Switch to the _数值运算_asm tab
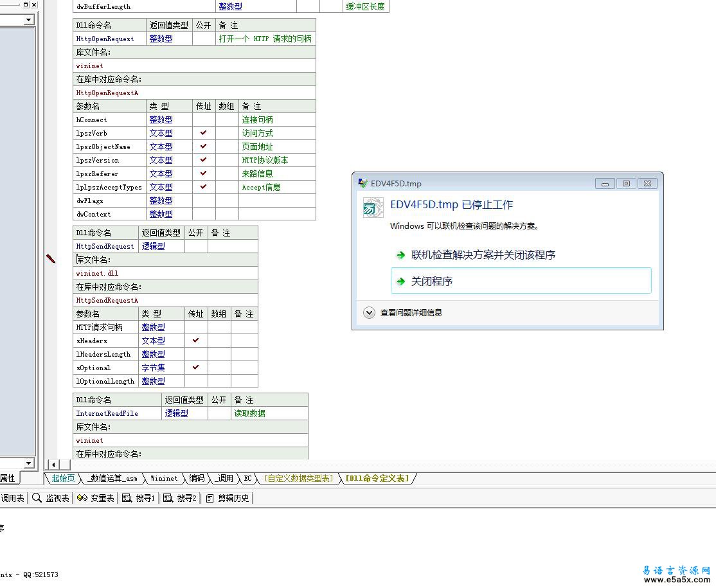This screenshot has height=588, width=716. coord(112,478)
